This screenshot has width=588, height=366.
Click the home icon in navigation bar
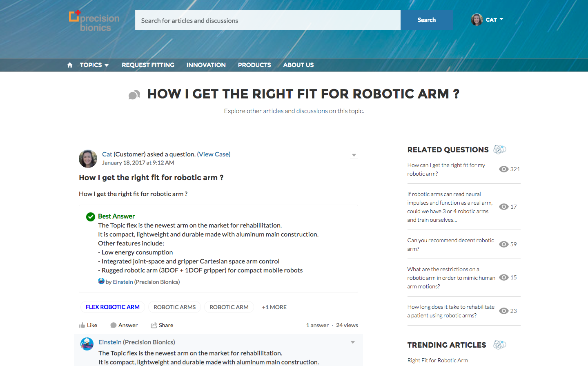[x=70, y=65]
